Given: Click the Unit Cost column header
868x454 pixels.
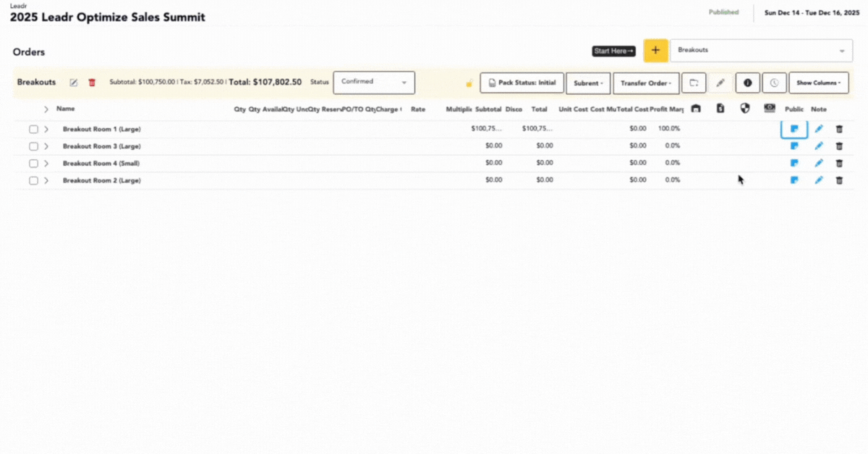Looking at the screenshot, I should 574,109.
